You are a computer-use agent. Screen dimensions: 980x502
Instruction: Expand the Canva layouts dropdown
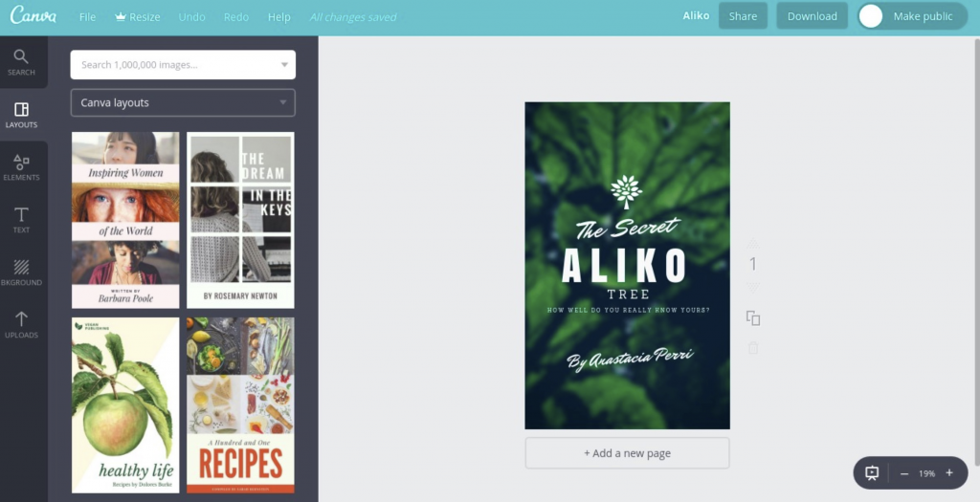[x=183, y=102]
